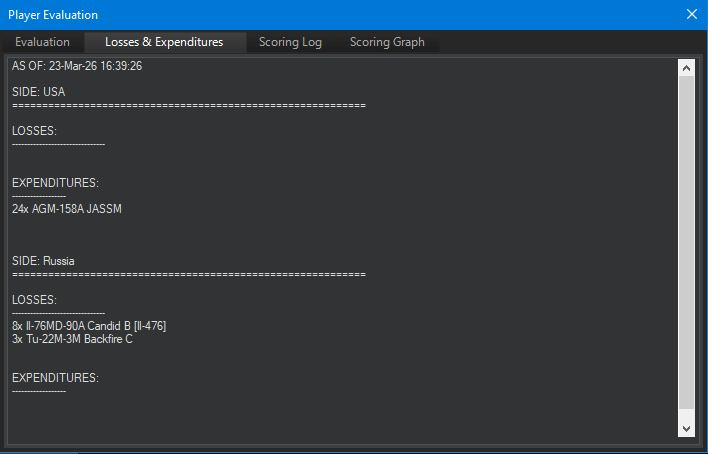Click the 3x Tu-22M-3M Backfire C entry
This screenshot has width=708, height=454.
(x=72, y=339)
